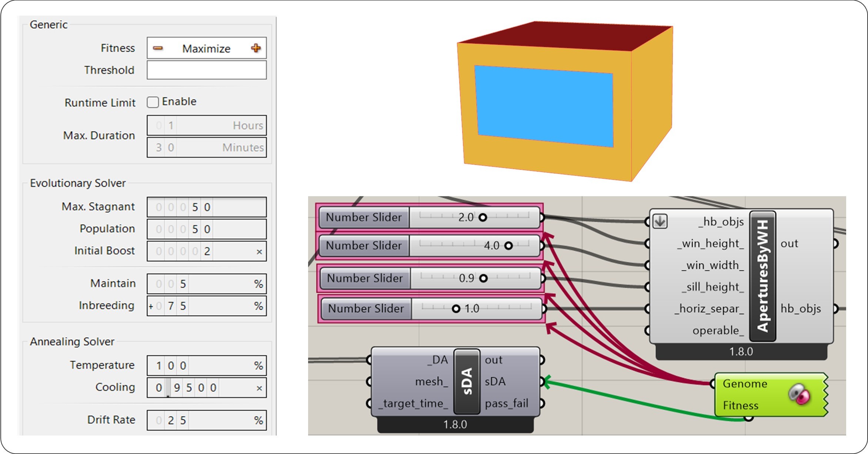Screen dimensions: 868x454
Task: Click the hb_objs output on AperturesByWH
Action: pos(801,308)
